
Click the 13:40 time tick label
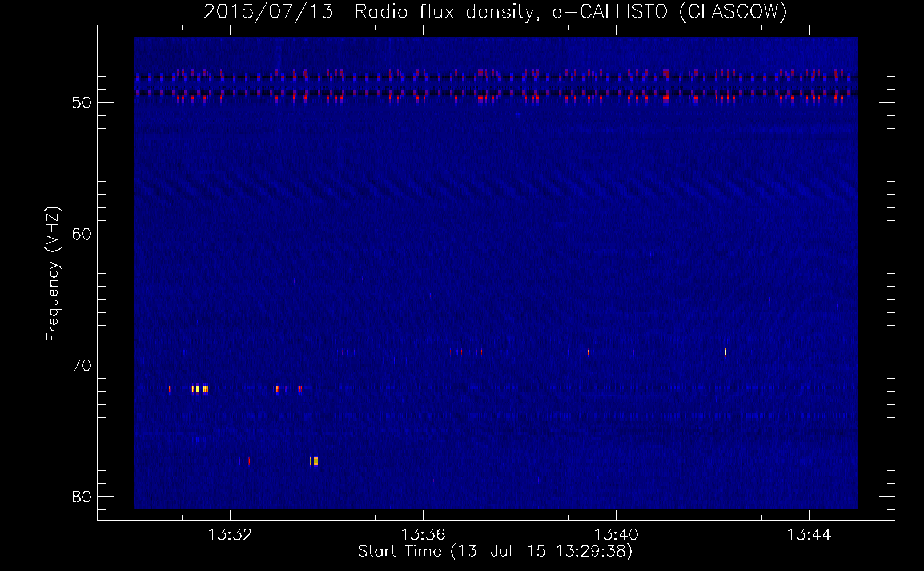coord(616,535)
